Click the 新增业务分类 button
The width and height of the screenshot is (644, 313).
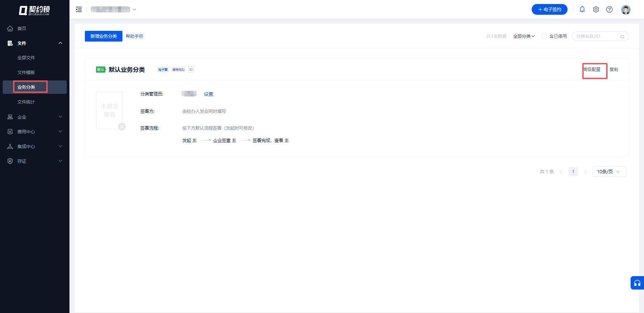103,36
